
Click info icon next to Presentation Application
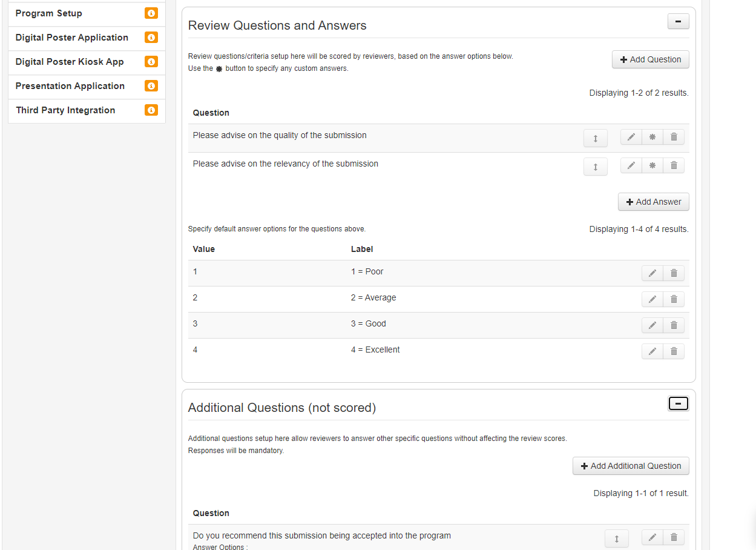coord(151,86)
